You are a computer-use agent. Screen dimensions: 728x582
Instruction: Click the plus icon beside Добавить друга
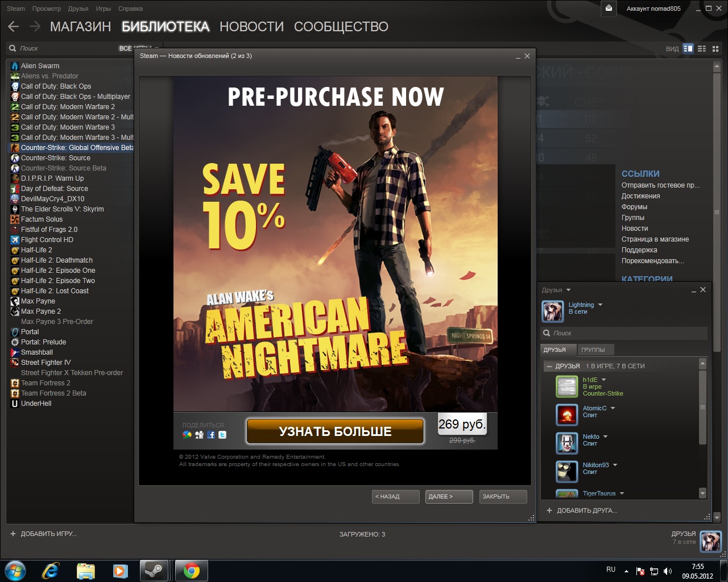click(x=549, y=510)
